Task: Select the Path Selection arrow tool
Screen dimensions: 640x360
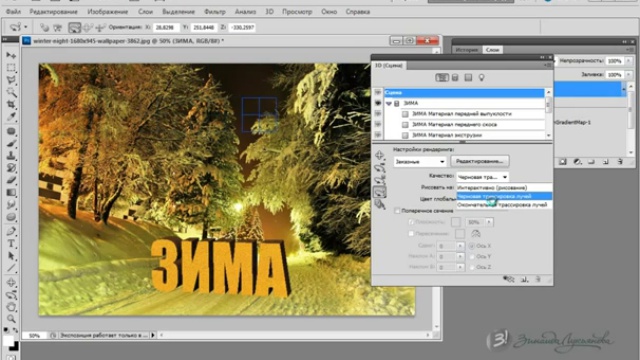Action: pyautogui.click(x=11, y=256)
